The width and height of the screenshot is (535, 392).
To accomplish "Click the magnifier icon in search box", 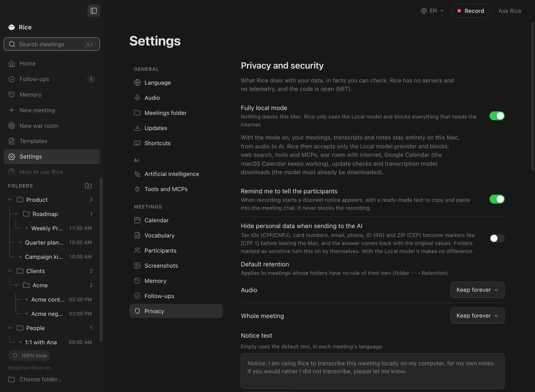I will [12, 44].
